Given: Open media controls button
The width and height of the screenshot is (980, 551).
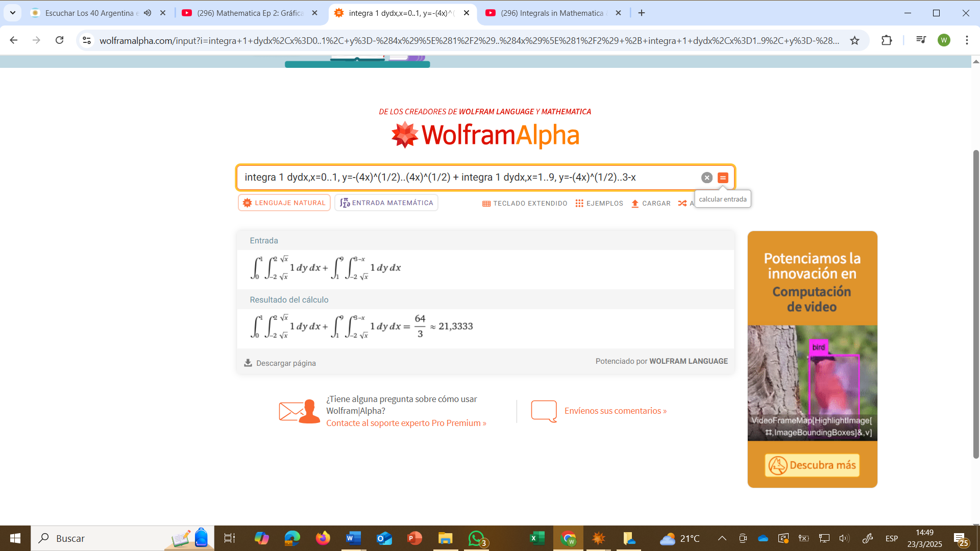Looking at the screenshot, I should pos(921,40).
